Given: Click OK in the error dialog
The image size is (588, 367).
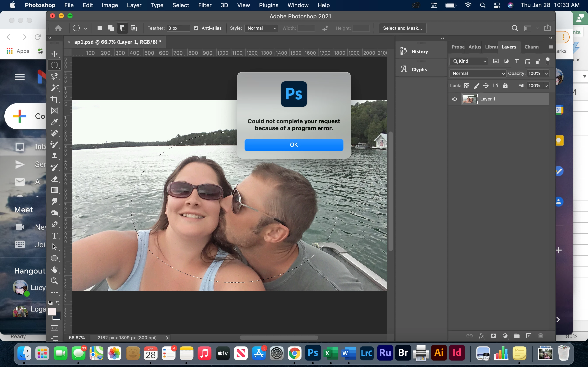Looking at the screenshot, I should (x=294, y=145).
